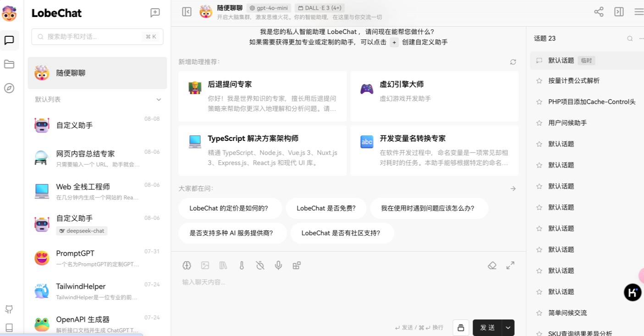
Task: Open the files folder section
Action: [9, 64]
